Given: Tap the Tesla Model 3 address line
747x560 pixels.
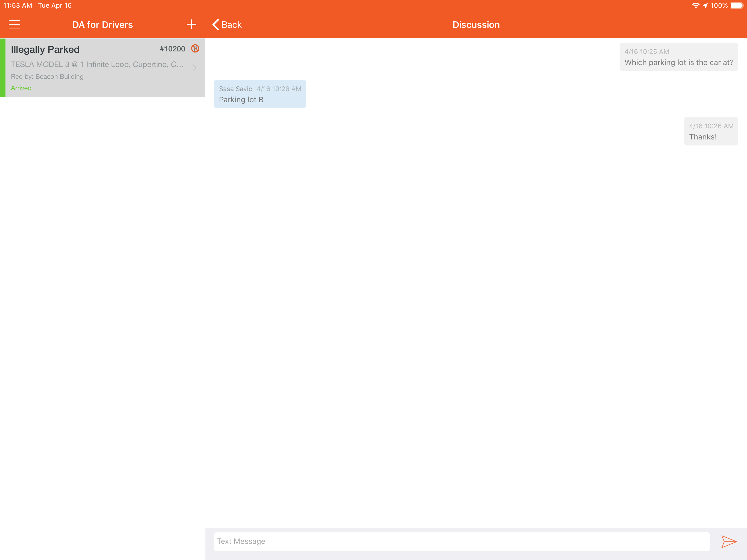Looking at the screenshot, I should 97,64.
